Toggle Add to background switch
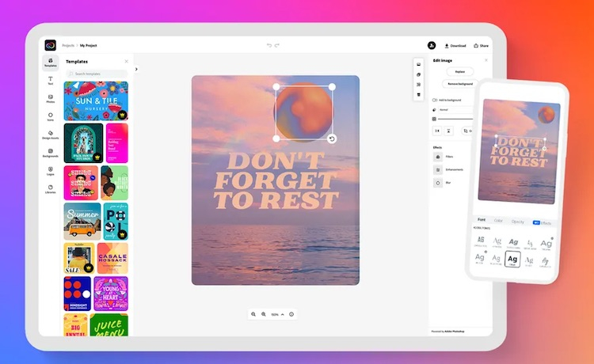Image resolution: width=594 pixels, height=364 pixels. 435,100
